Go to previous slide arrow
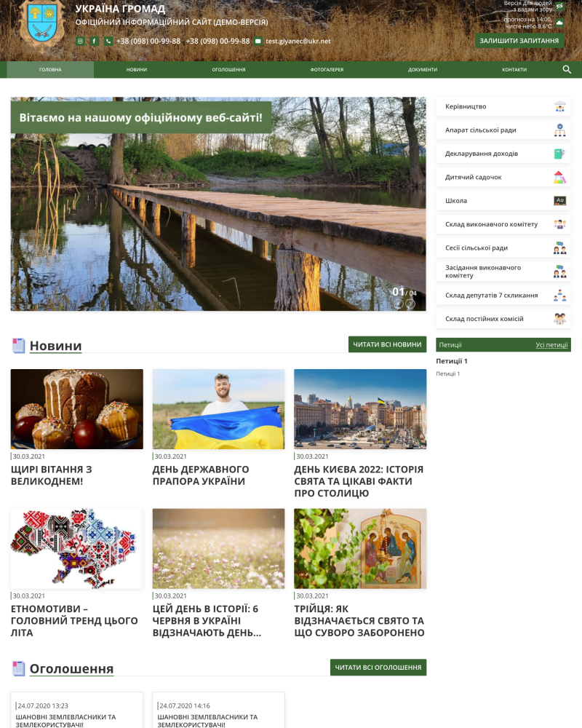This screenshot has height=728, width=582. click(x=399, y=304)
